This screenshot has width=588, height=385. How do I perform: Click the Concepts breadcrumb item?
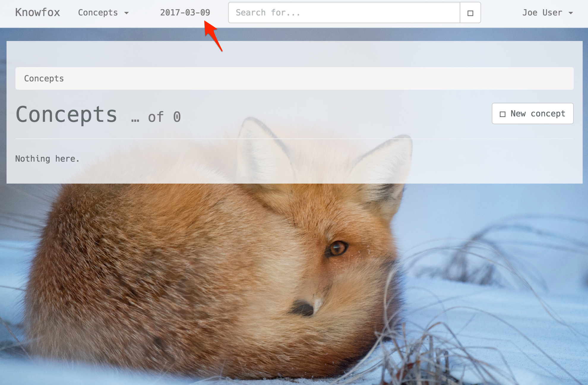tap(44, 78)
